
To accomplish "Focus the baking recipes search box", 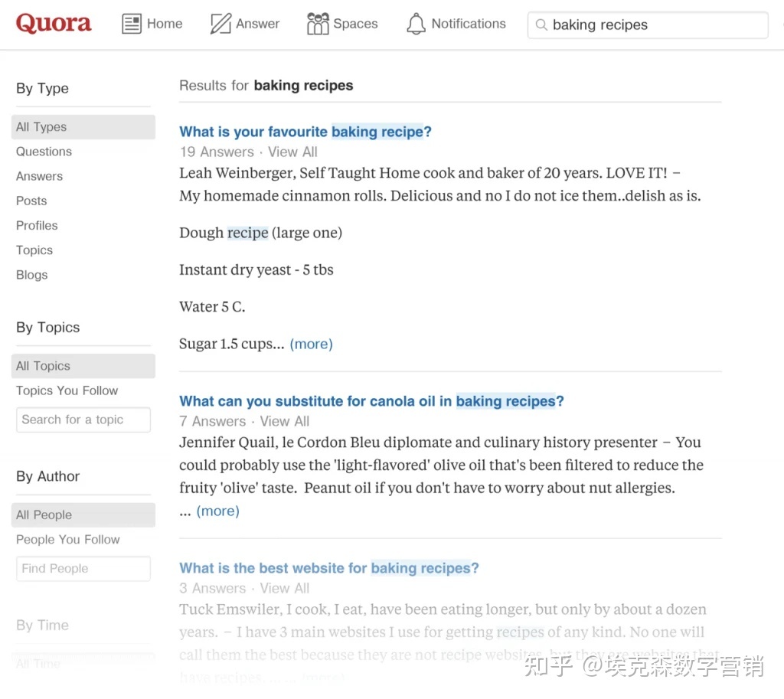I will pos(648,25).
